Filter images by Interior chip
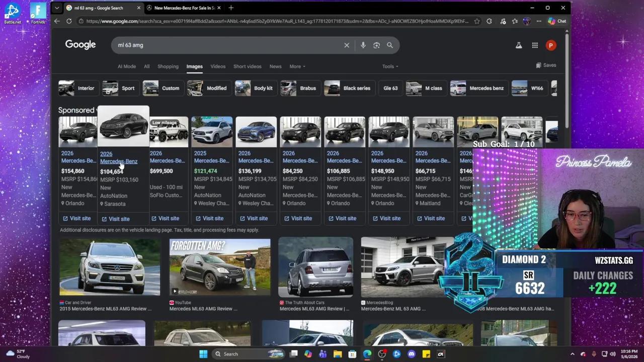 [77, 88]
